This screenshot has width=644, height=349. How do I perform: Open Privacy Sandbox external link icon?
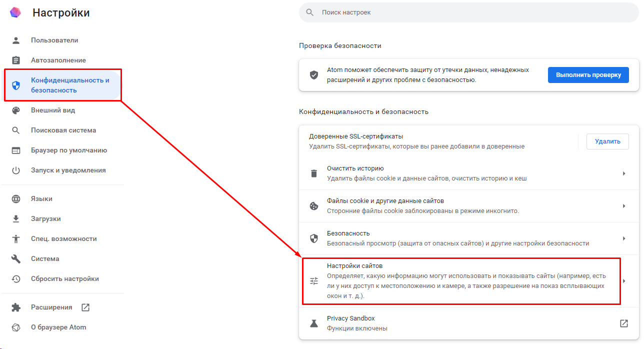(x=624, y=323)
